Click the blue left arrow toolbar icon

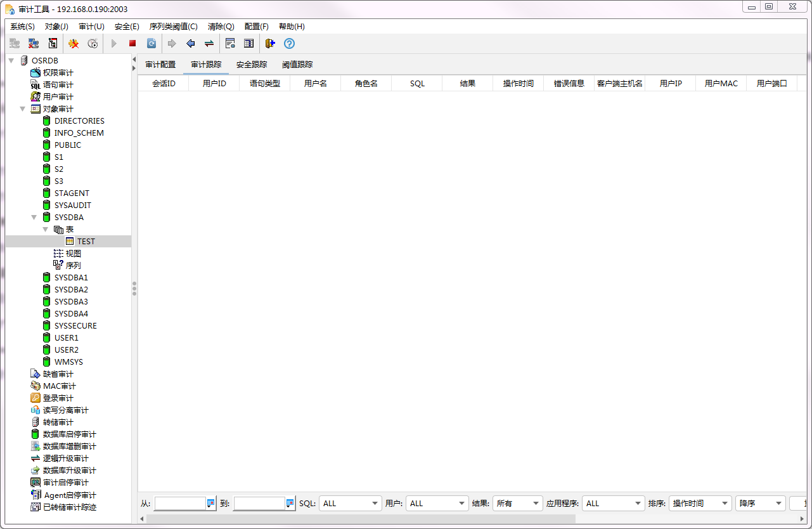[x=190, y=44]
